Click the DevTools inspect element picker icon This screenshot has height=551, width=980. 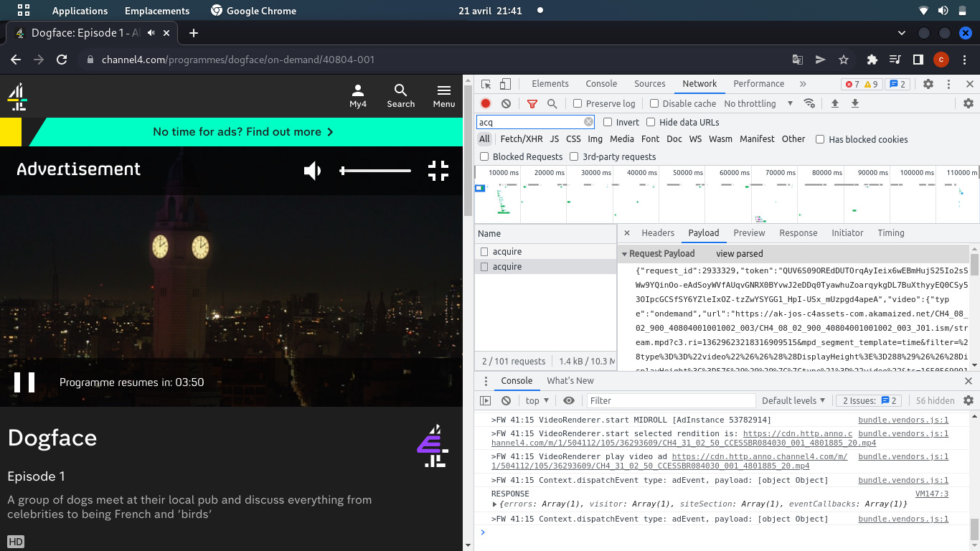(486, 84)
